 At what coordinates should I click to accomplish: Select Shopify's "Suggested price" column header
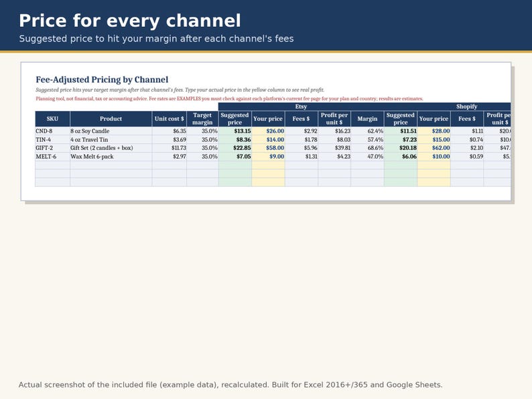pos(401,118)
